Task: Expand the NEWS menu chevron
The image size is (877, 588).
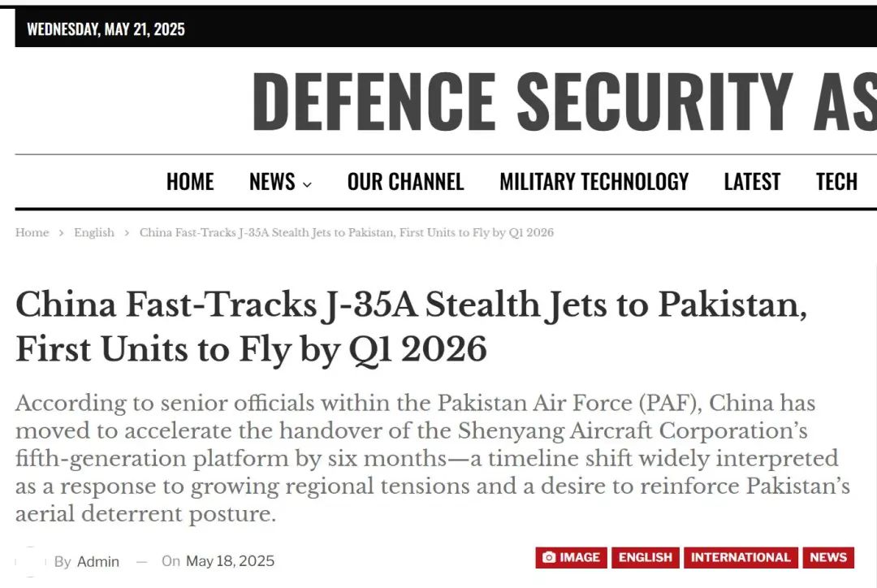Action: point(307,184)
